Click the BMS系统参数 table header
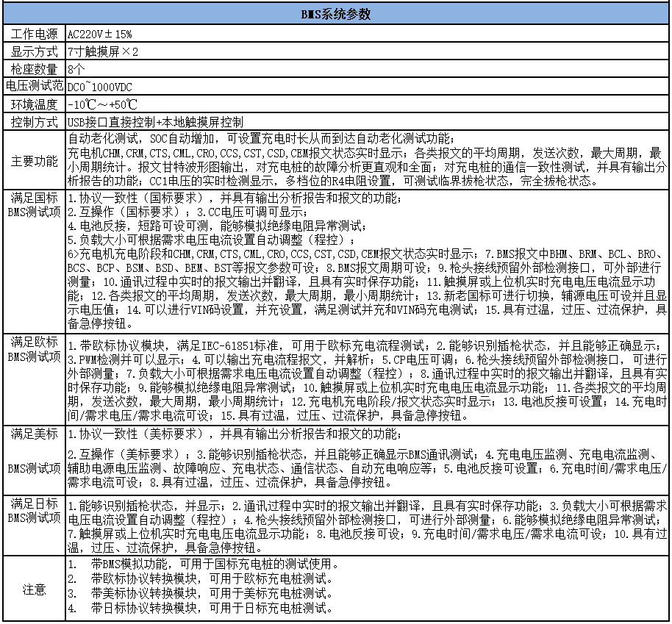The height and width of the screenshot is (624, 672). (x=336, y=15)
